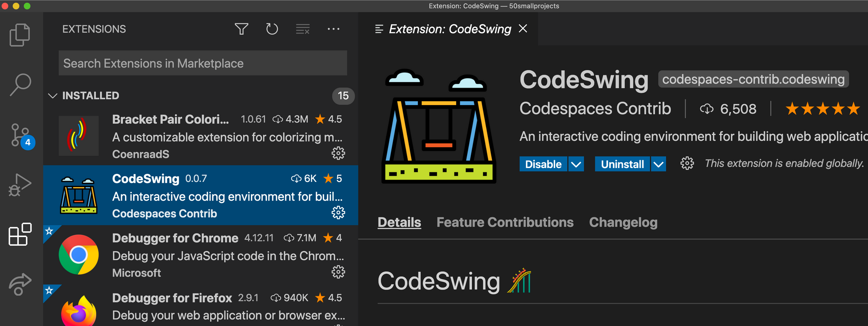Open the Live Share view in activity bar

[x=20, y=284]
